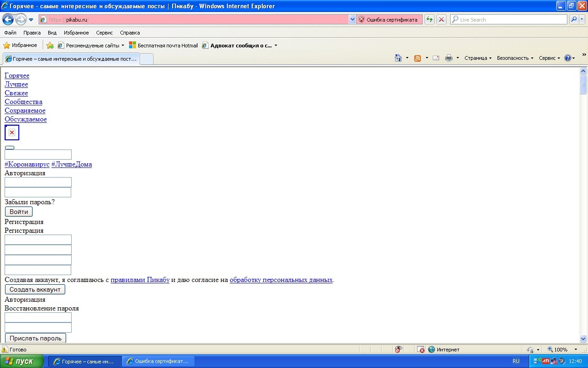The height and width of the screenshot is (368, 588).
Task: Click the warning icon beside Готово
Action: (5, 350)
